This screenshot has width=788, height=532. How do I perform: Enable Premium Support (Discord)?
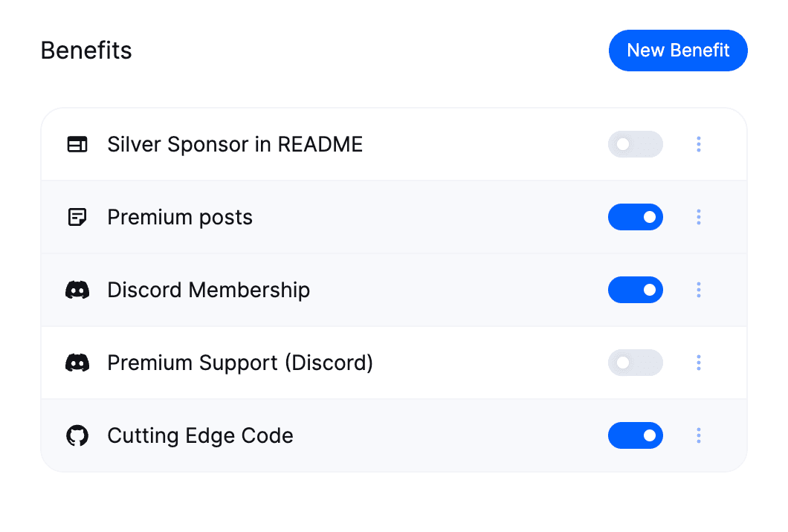[x=636, y=363]
